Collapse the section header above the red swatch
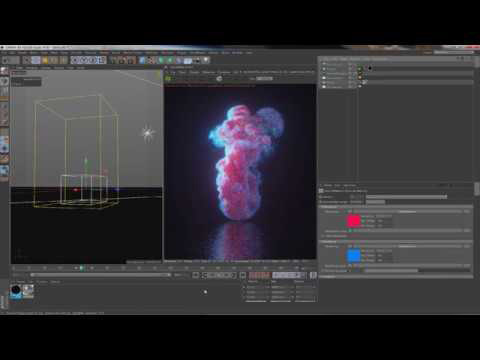The image size is (480, 360). [x=396, y=207]
